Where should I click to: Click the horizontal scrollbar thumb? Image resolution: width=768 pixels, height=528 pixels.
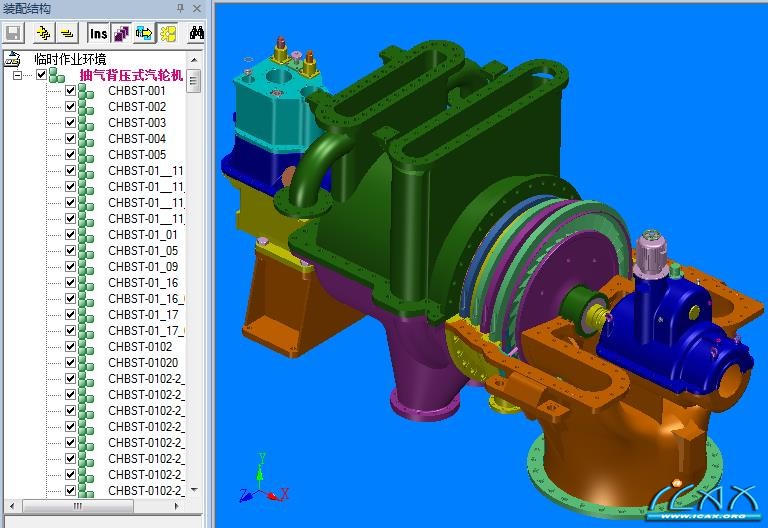(x=77, y=505)
